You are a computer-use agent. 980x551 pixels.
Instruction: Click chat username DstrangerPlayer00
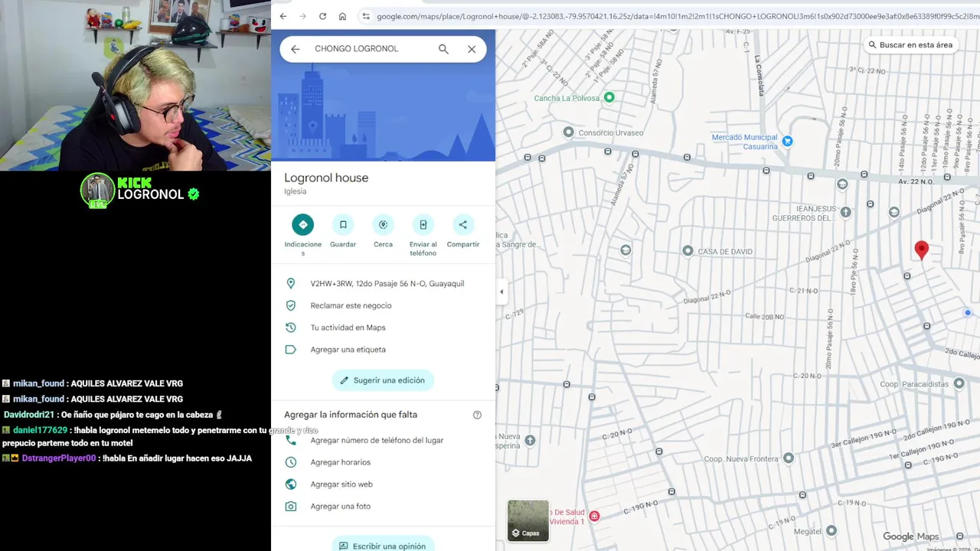(59, 458)
